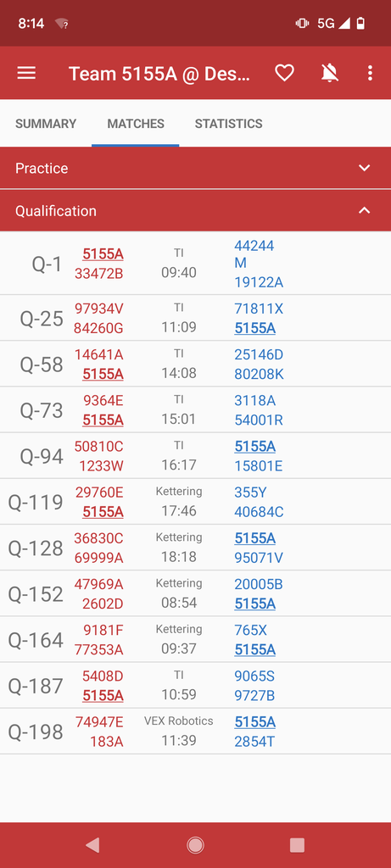Open team 71811X in match Q-25
The height and width of the screenshot is (868, 391).
click(259, 309)
